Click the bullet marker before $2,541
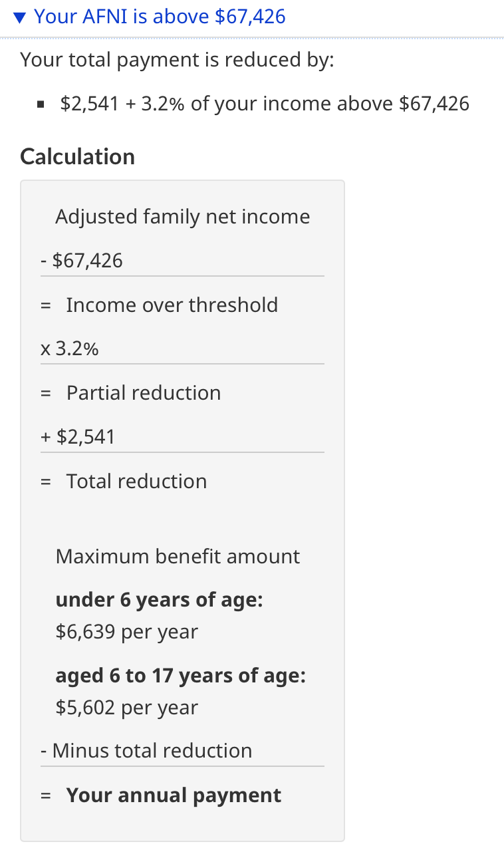This screenshot has width=504, height=858. click(x=41, y=104)
